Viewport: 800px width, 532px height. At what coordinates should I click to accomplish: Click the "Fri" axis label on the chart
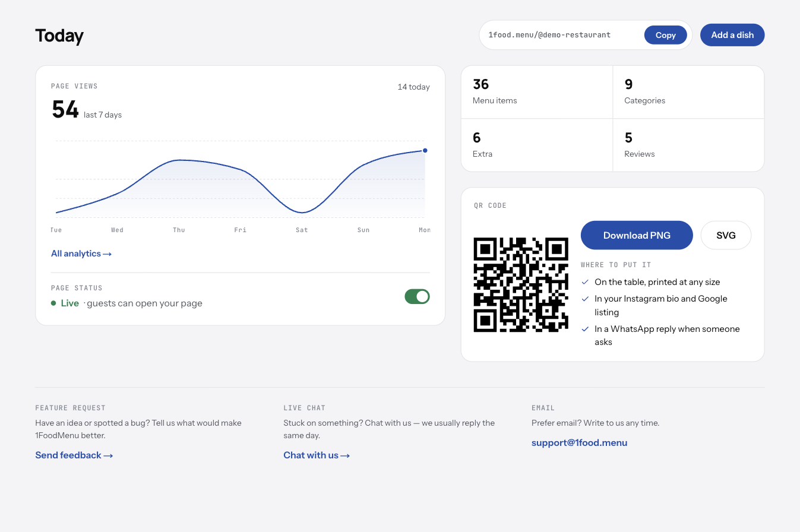coord(241,230)
